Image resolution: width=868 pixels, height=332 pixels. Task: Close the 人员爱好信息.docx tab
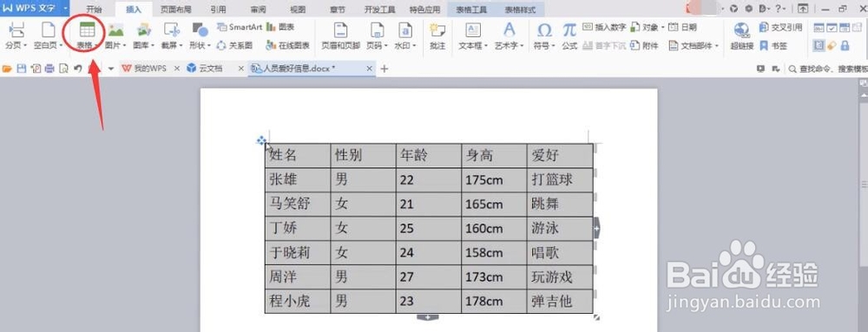370,68
